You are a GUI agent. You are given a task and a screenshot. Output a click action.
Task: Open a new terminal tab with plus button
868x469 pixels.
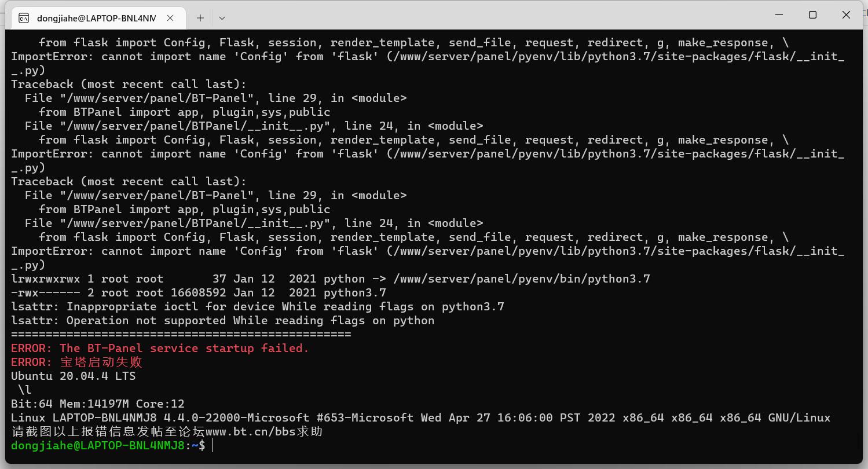click(x=200, y=18)
